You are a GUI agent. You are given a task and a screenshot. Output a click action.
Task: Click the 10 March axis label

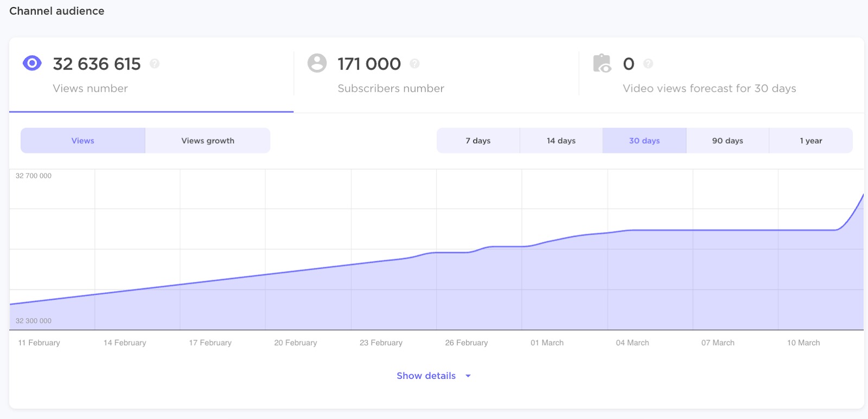point(803,343)
